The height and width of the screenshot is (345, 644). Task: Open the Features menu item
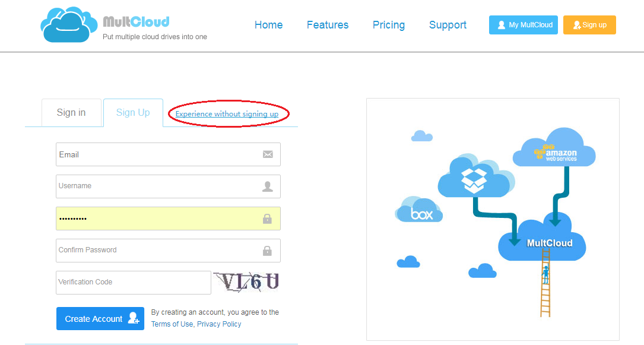pos(328,25)
